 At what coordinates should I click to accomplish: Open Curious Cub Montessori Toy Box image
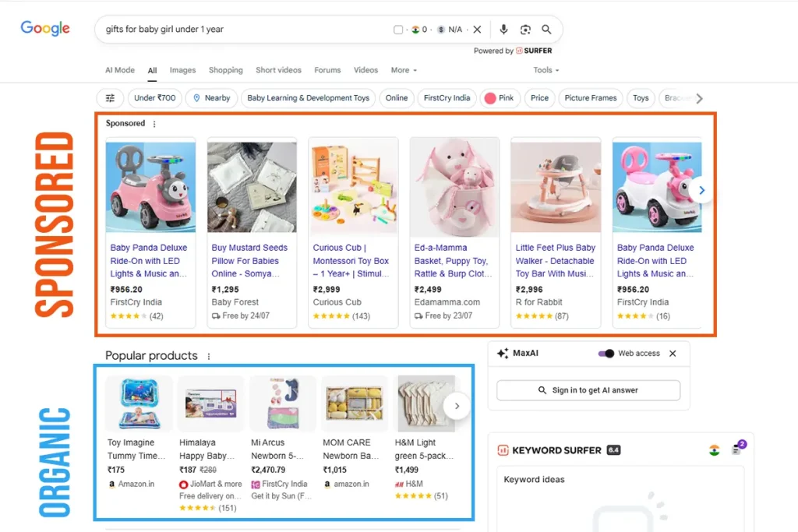[x=354, y=187]
